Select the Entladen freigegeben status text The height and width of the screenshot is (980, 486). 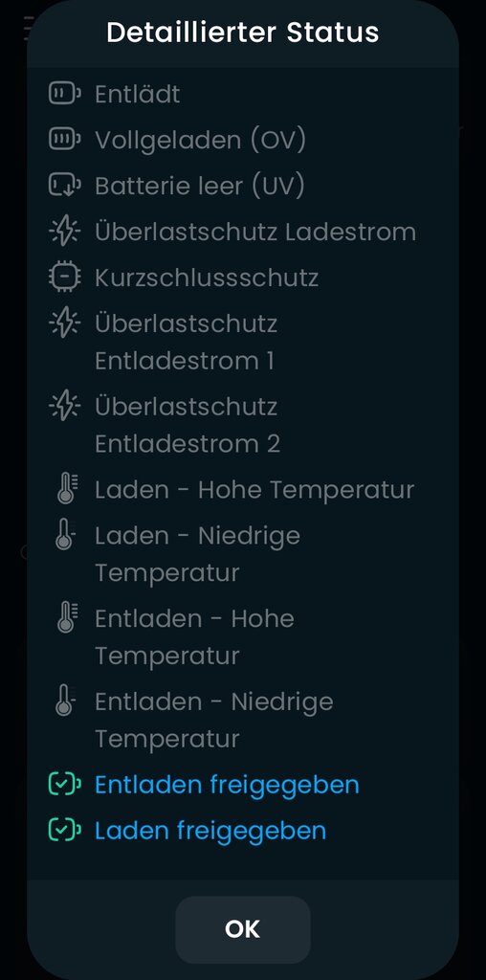[x=227, y=785]
